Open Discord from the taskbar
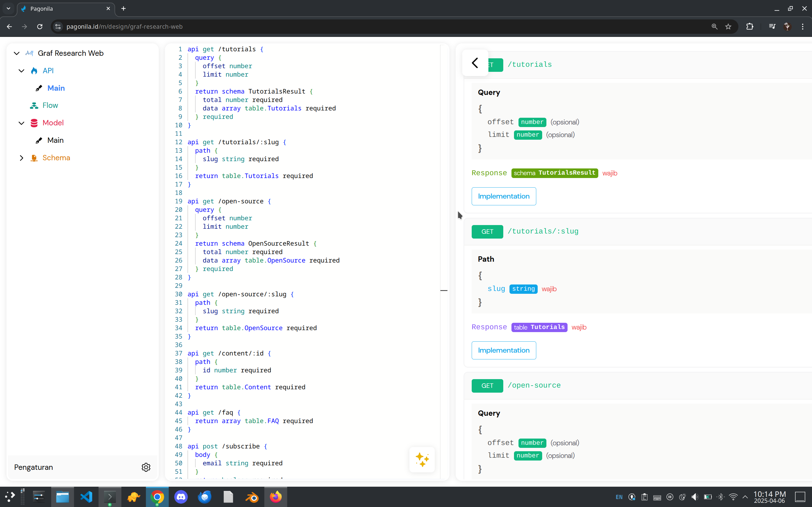Screen dimensions: 812x507 (x=181, y=497)
